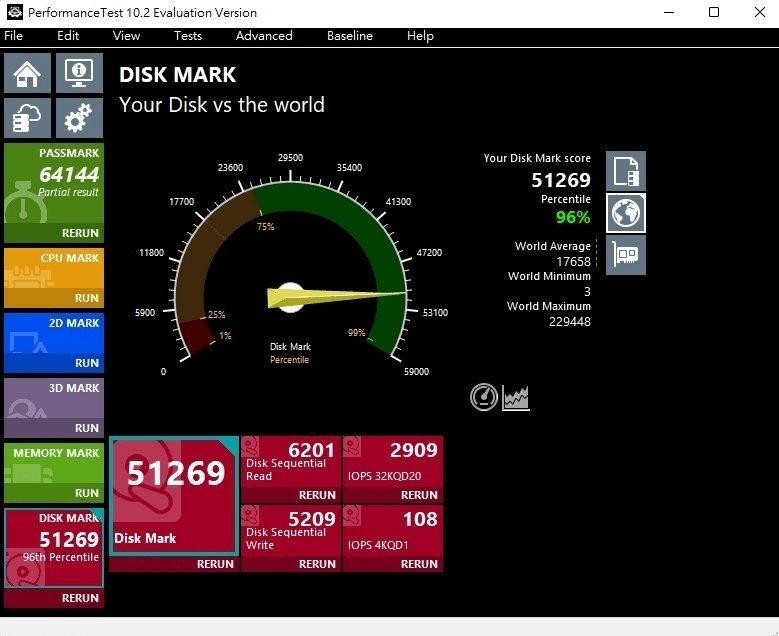This screenshot has width=779, height=636.
Task: Open the Baseline menu
Action: 350,36
